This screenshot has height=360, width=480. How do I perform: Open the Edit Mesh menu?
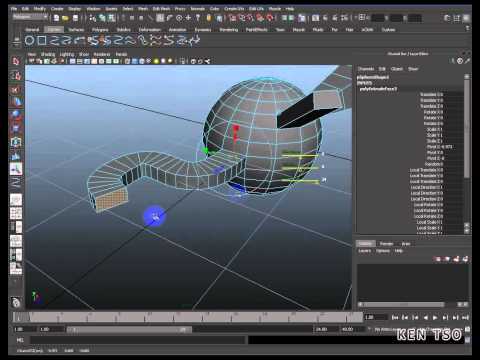click(161, 9)
